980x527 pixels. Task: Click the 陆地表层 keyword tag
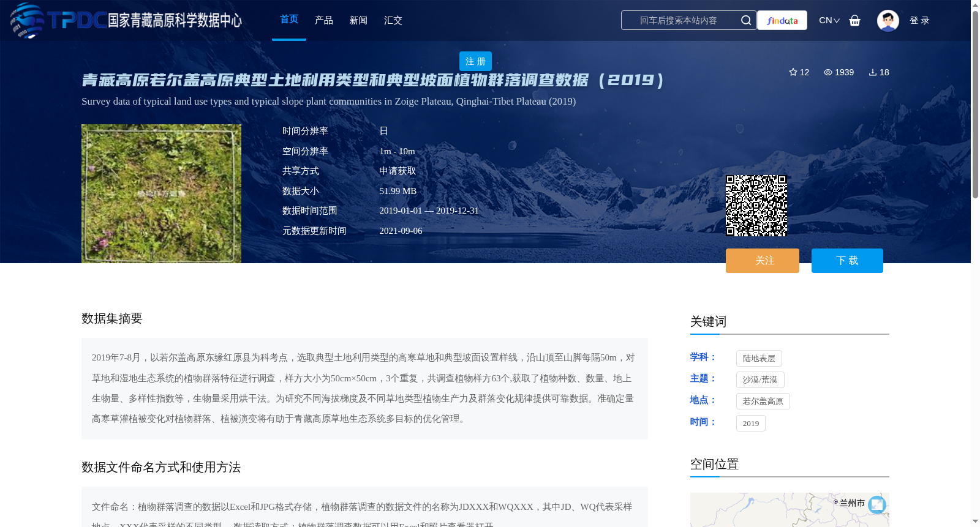(x=759, y=359)
